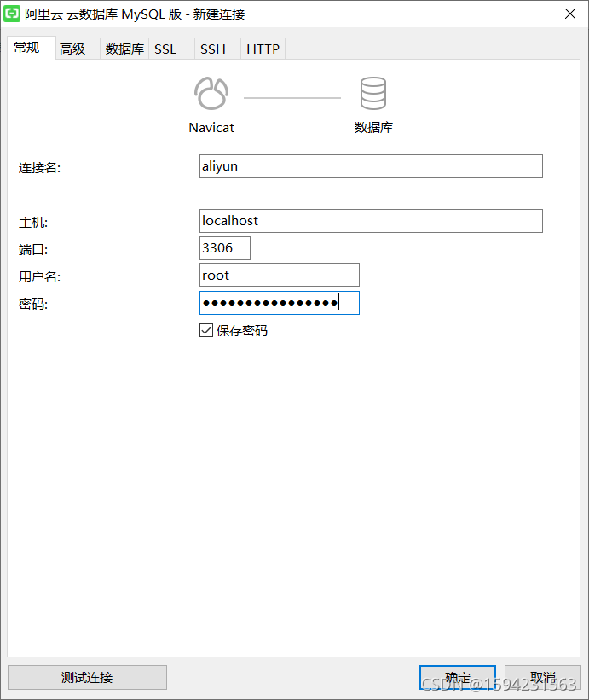
Task: Click the 连接名: label
Action: pyautogui.click(x=39, y=168)
